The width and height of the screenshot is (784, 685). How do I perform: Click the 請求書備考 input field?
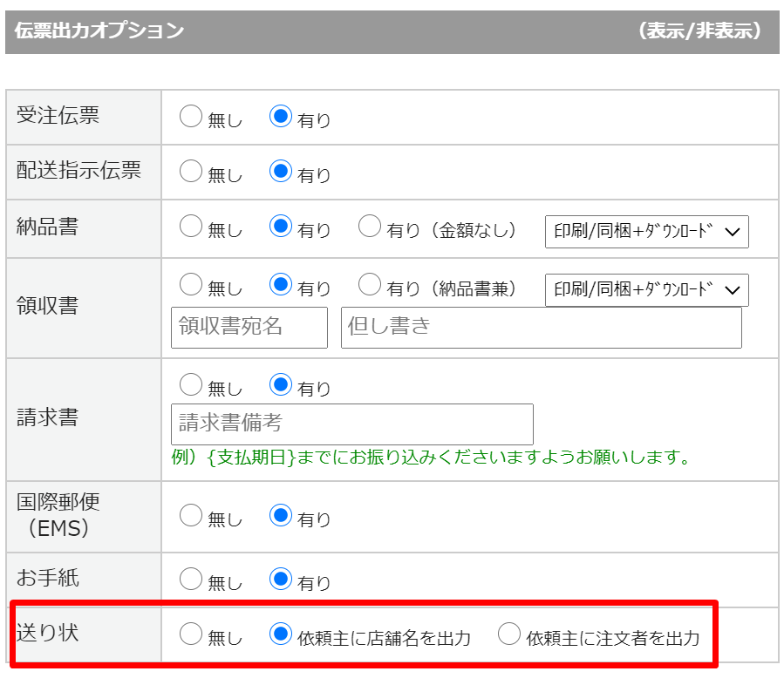point(351,424)
